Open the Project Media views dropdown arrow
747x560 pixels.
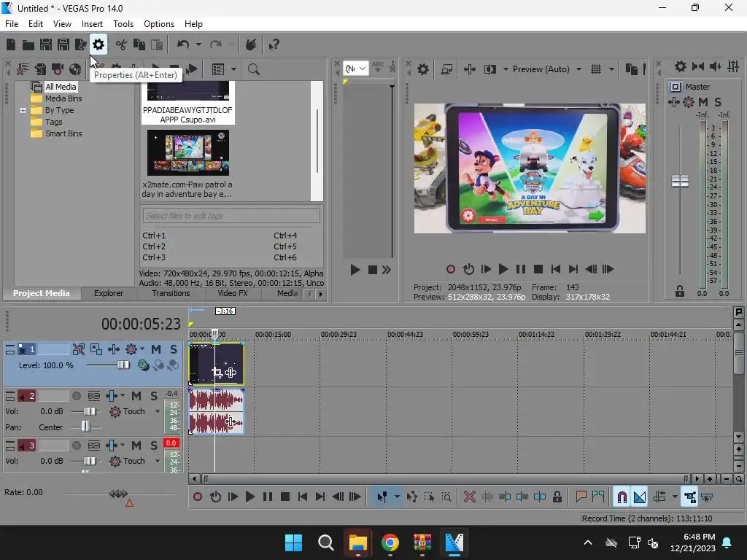coord(233,69)
